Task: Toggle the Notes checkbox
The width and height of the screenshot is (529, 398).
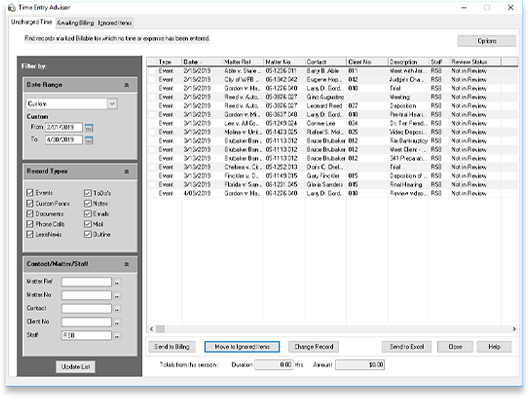Action: coord(88,203)
